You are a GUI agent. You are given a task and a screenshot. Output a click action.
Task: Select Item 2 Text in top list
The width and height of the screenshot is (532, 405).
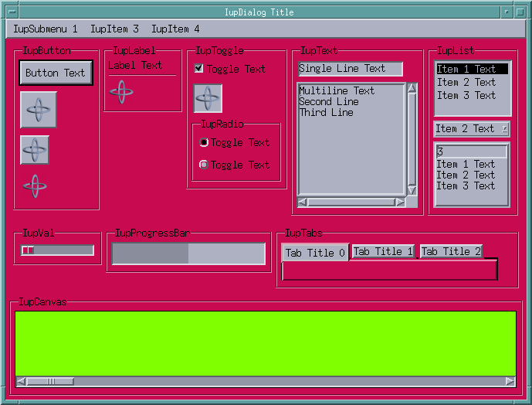tap(473, 82)
